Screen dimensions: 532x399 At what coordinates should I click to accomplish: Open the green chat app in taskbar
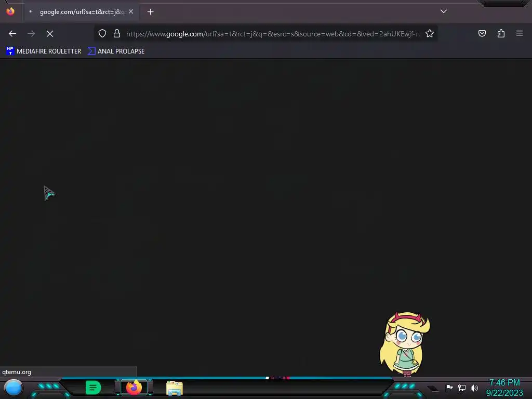coord(94,388)
